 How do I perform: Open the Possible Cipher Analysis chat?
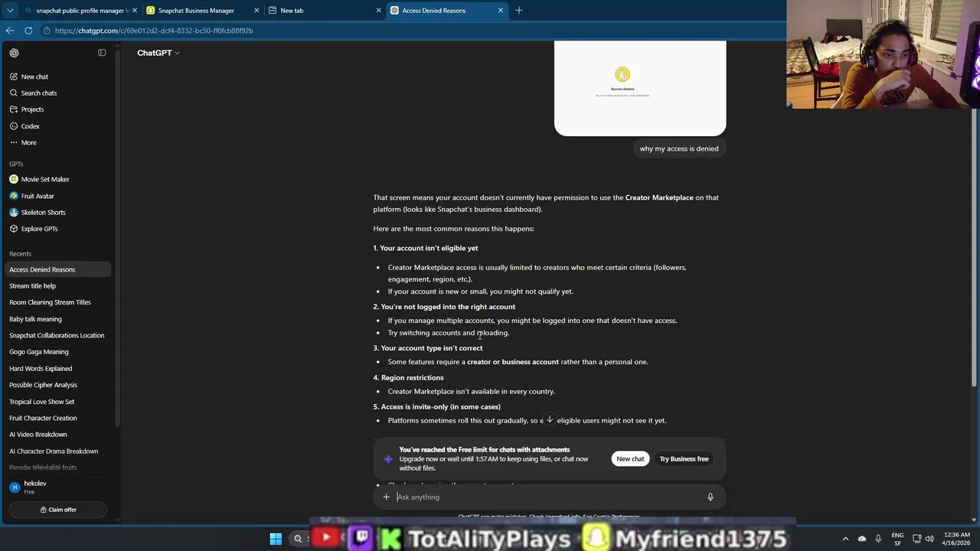58,385
